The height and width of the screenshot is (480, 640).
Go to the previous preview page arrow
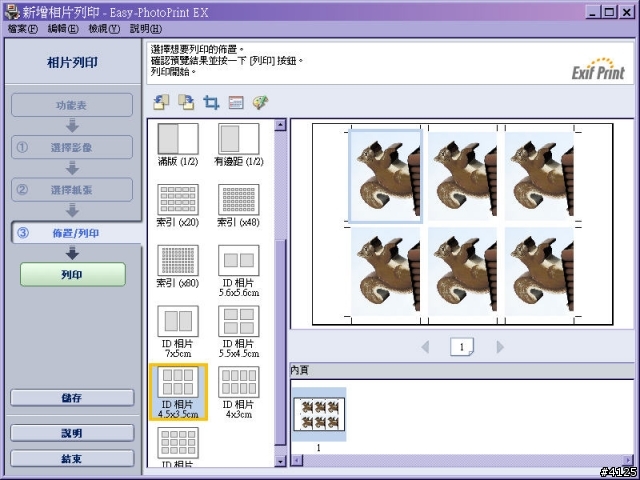pos(425,347)
